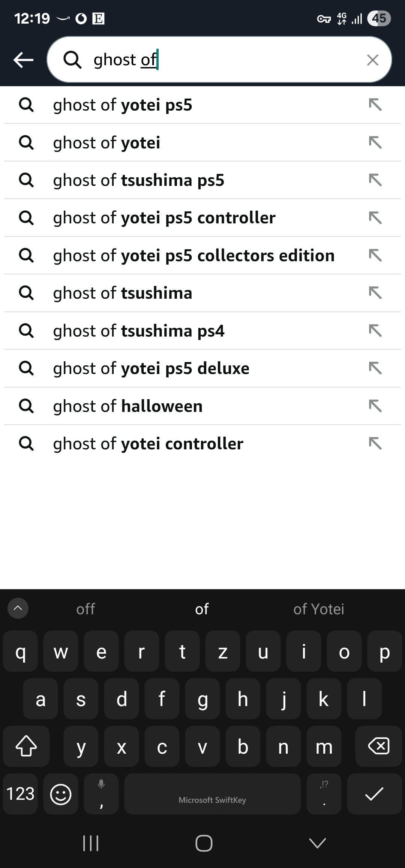Viewport: 405px width, 868px height.
Task: Tap 'of Yotei' keyboard prediction
Action: pos(318,609)
